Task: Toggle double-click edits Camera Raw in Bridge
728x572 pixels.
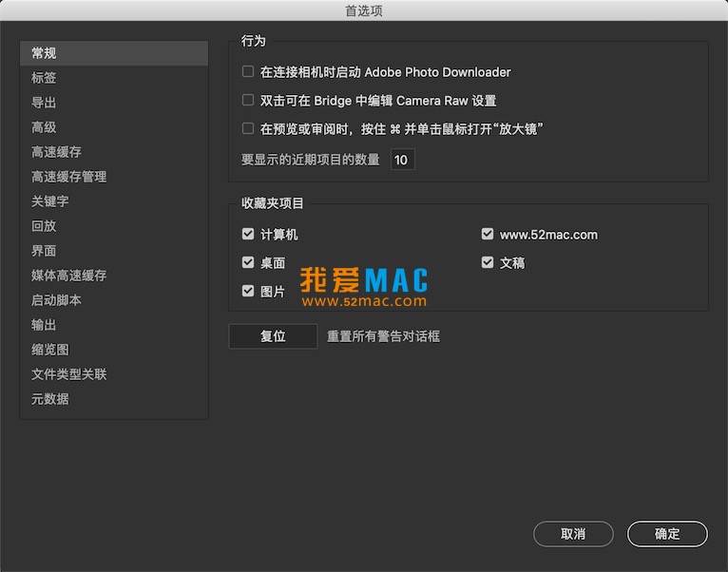Action: pos(248,100)
